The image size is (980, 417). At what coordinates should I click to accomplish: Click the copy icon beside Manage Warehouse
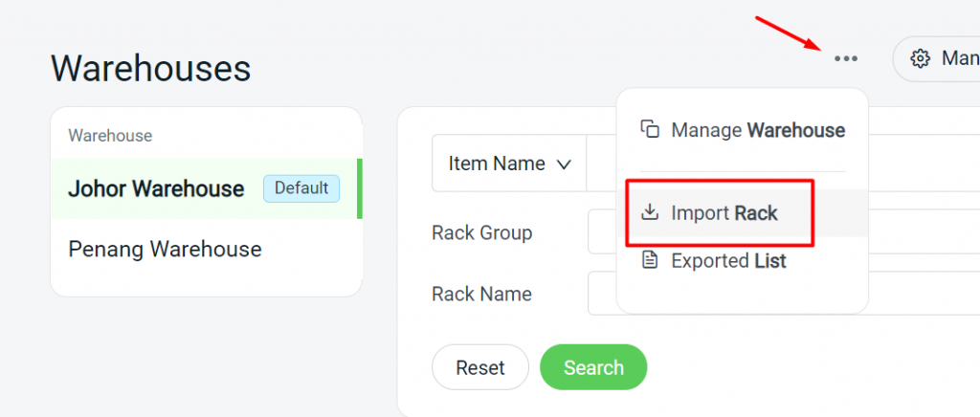pos(651,130)
